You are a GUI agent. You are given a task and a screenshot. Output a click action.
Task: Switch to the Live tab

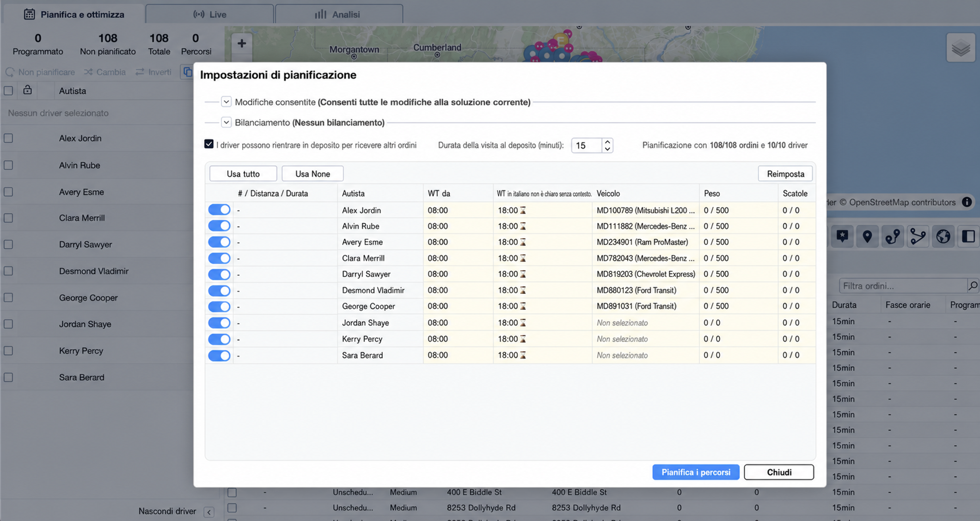210,14
